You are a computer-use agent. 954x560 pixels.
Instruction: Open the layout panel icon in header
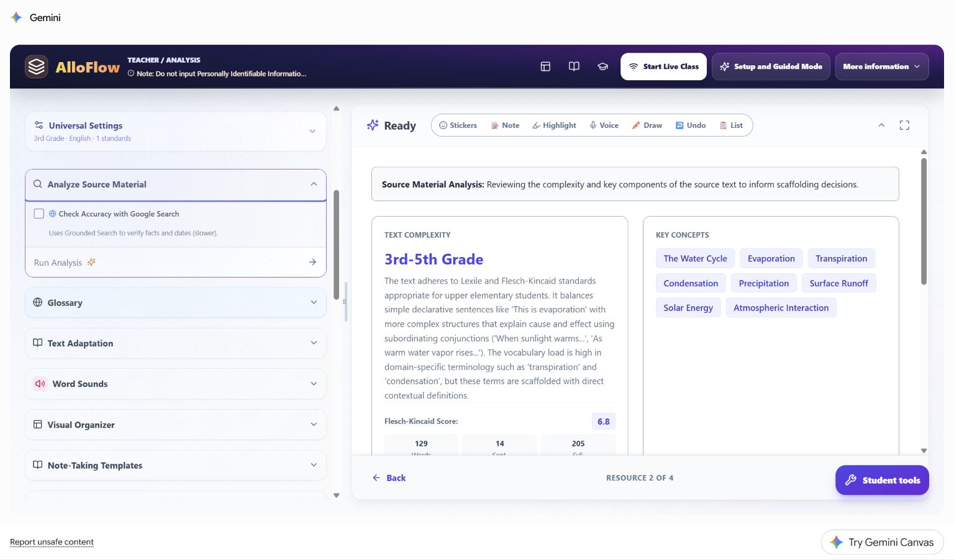[545, 66]
